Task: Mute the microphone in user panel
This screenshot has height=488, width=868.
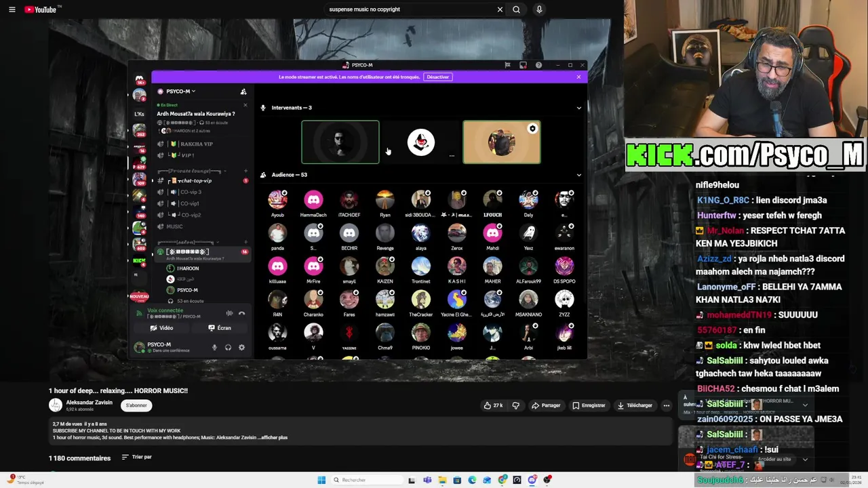Action: (x=214, y=348)
